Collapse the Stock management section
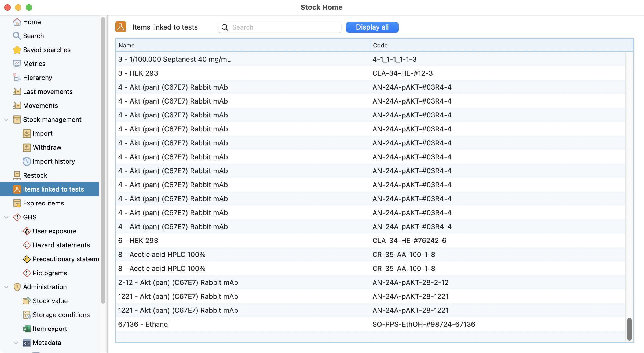The width and height of the screenshot is (644, 353). click(x=6, y=120)
